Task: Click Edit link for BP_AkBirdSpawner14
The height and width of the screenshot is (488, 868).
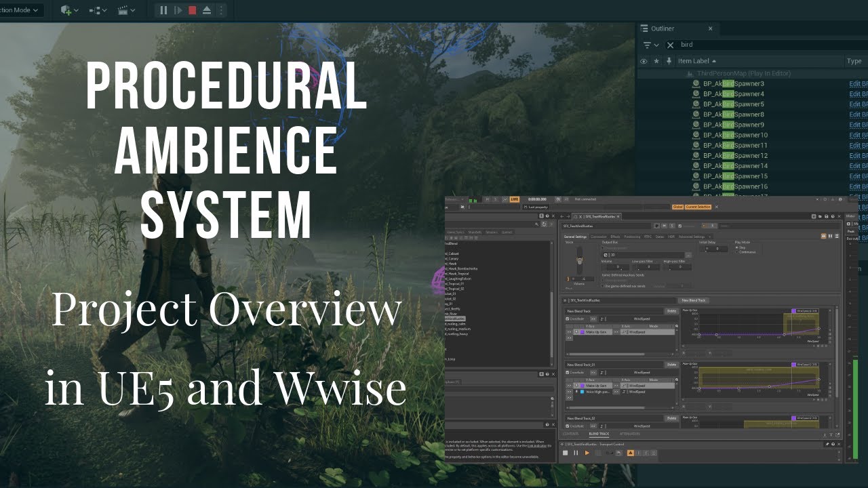Action: 859,165
